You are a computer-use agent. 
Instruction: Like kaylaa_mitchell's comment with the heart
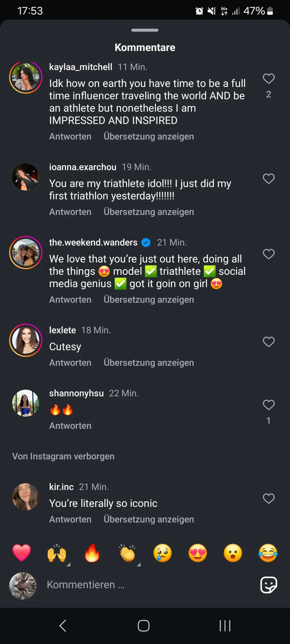[269, 79]
